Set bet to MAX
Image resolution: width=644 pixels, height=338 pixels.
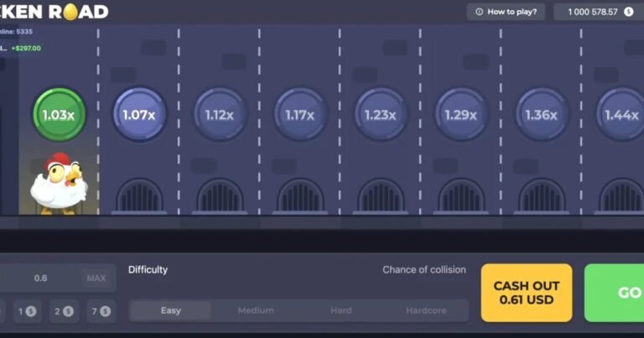pyautogui.click(x=96, y=278)
